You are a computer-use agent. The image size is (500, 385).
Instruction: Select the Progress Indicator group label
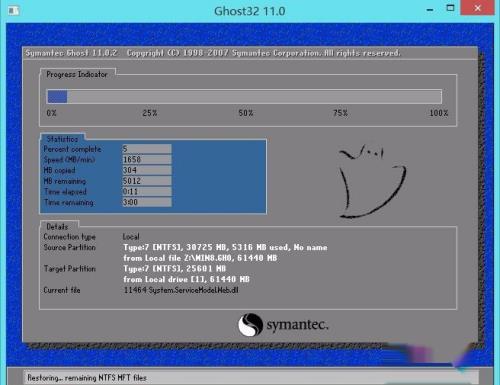point(77,74)
